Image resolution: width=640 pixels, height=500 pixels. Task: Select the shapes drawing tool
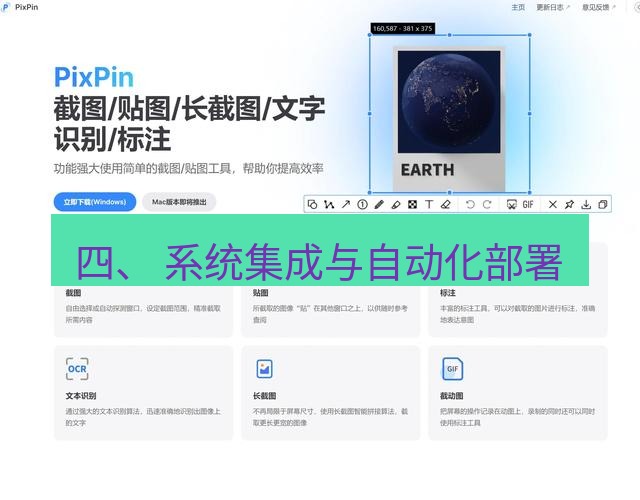(313, 204)
